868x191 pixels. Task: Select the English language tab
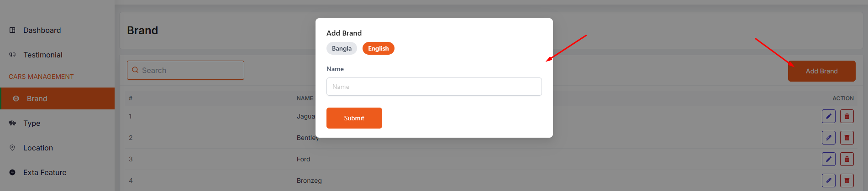click(378, 48)
